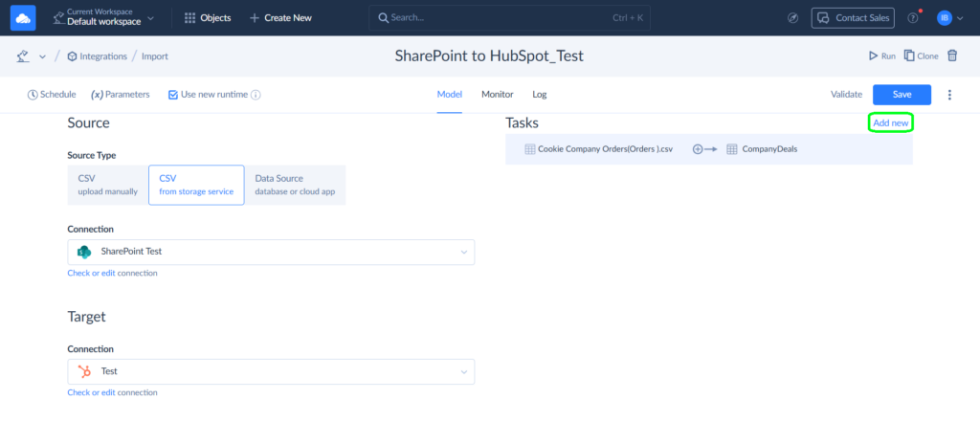Select CSV upload manually source type

[x=107, y=185]
